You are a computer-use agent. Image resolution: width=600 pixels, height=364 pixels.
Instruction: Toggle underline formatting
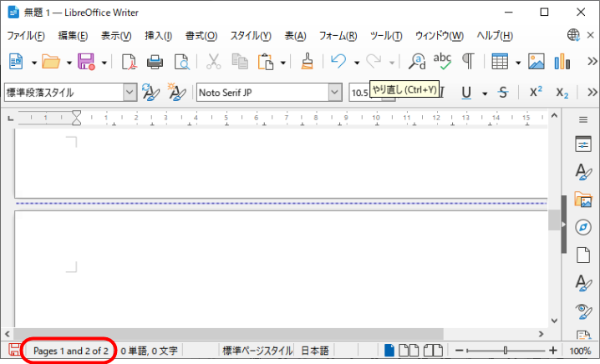[466, 92]
